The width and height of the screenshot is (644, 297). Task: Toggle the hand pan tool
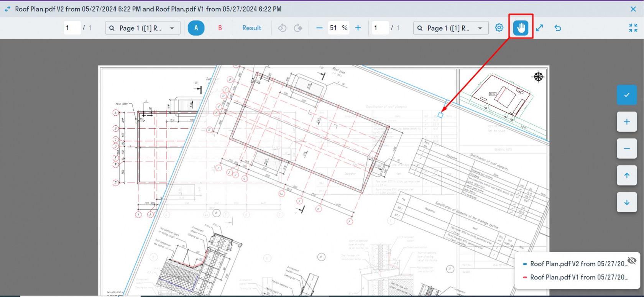tap(521, 28)
